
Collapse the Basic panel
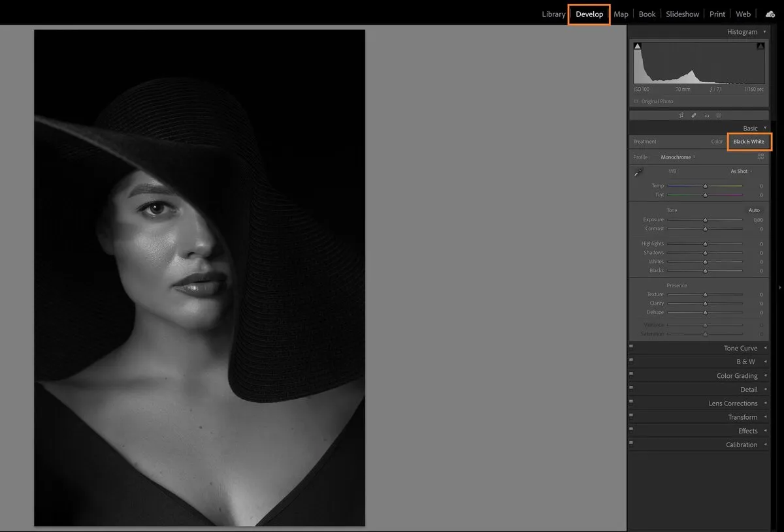click(x=765, y=128)
